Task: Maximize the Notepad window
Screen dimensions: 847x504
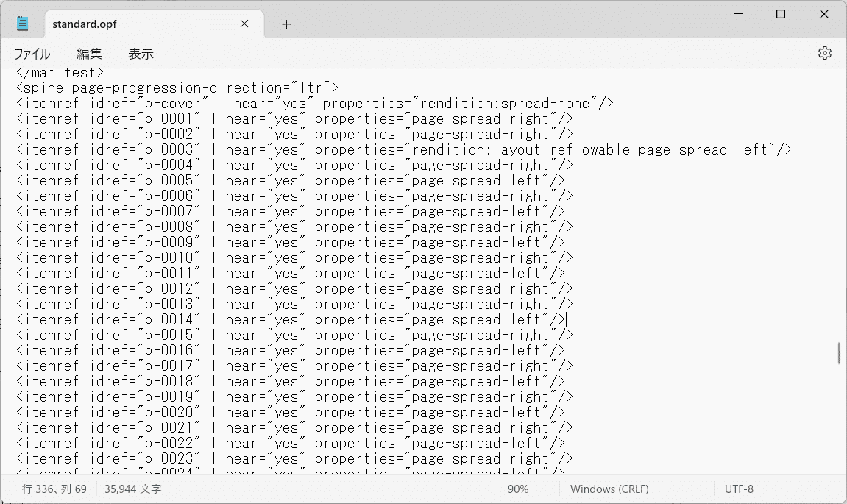Action: [781, 14]
